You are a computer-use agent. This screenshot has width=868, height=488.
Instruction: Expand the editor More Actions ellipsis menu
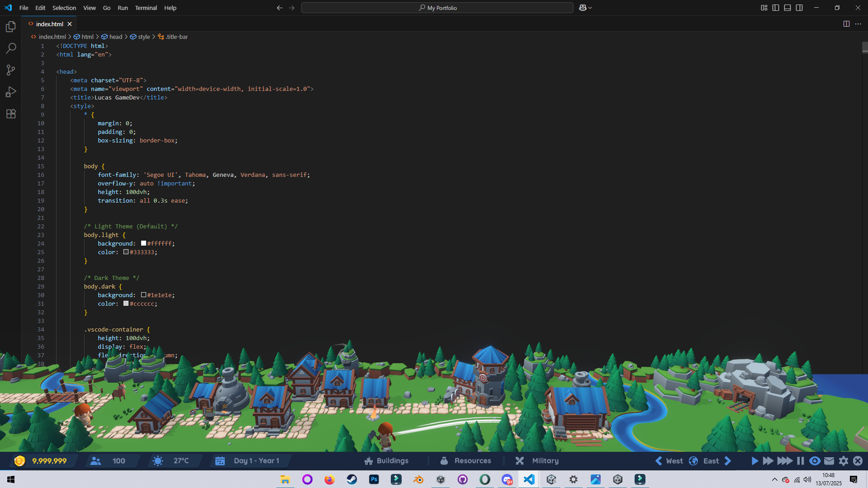[x=858, y=24]
